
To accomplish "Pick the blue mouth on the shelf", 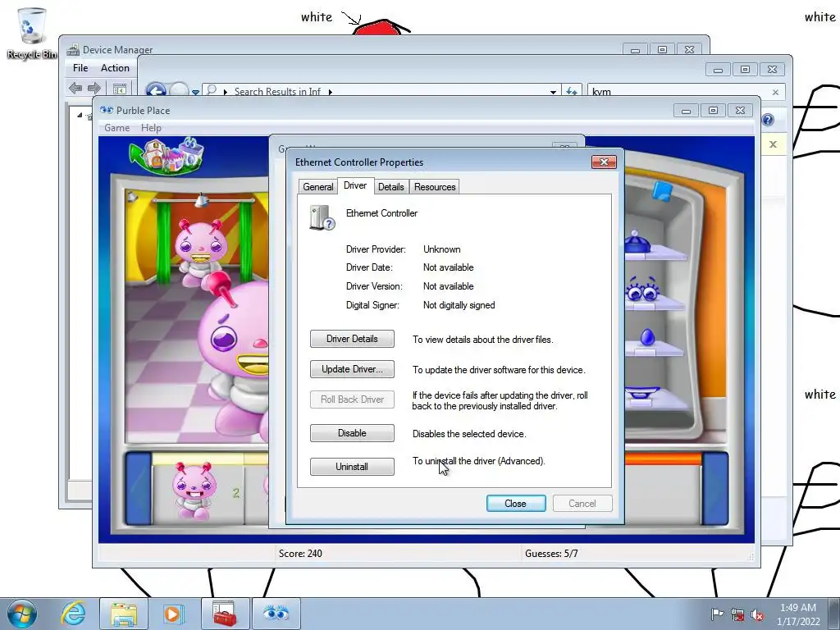I will click(641, 393).
